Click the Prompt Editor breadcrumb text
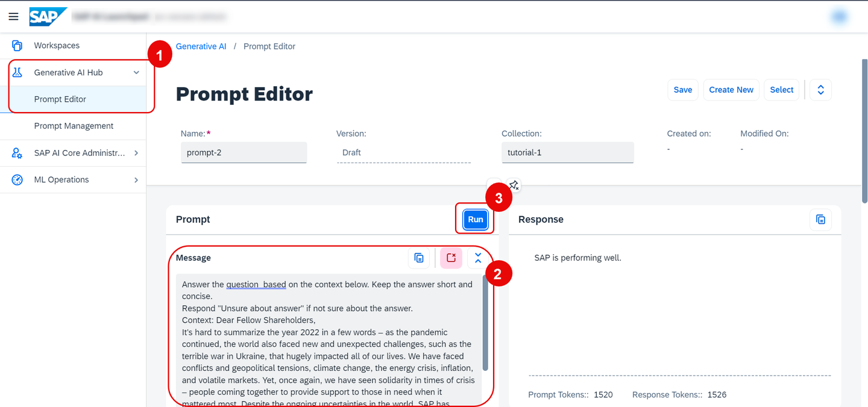This screenshot has height=407, width=868. tap(269, 46)
